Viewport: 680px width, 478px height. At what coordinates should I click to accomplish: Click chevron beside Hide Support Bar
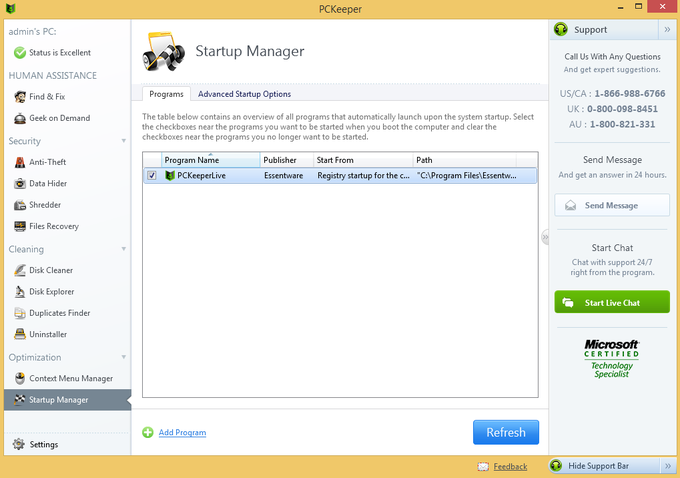tap(668, 466)
